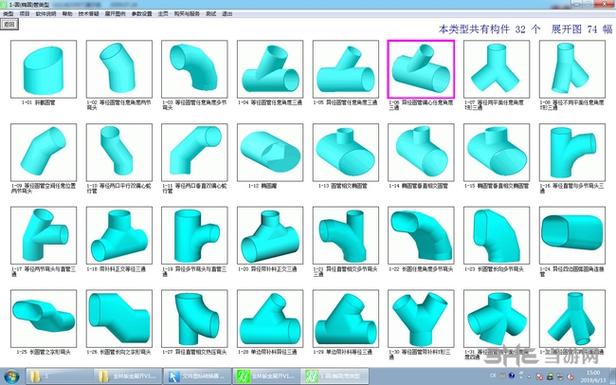Select component 1-16 straight pipe with elbow tee
Image resolution: width=616 pixels, height=385 pixels.
tap(572, 152)
